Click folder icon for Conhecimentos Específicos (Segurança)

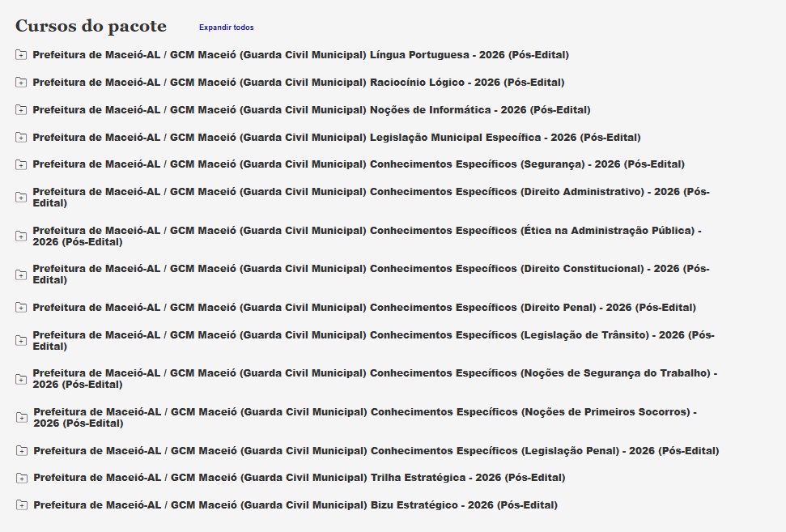point(21,165)
